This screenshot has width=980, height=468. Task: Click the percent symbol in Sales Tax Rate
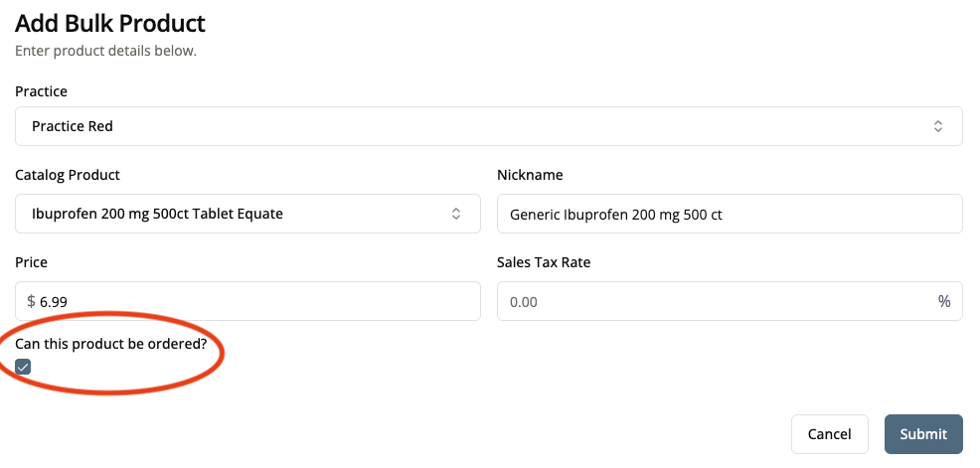pyautogui.click(x=943, y=301)
